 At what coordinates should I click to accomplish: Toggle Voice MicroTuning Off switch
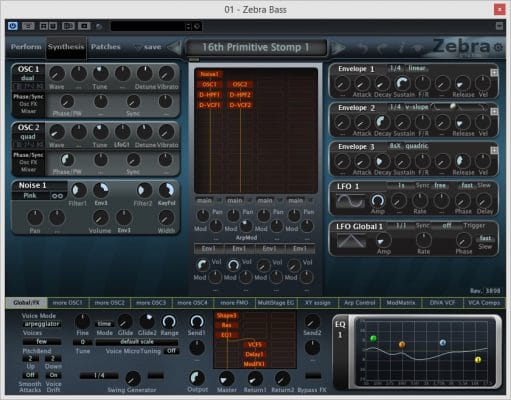pyautogui.click(x=171, y=351)
